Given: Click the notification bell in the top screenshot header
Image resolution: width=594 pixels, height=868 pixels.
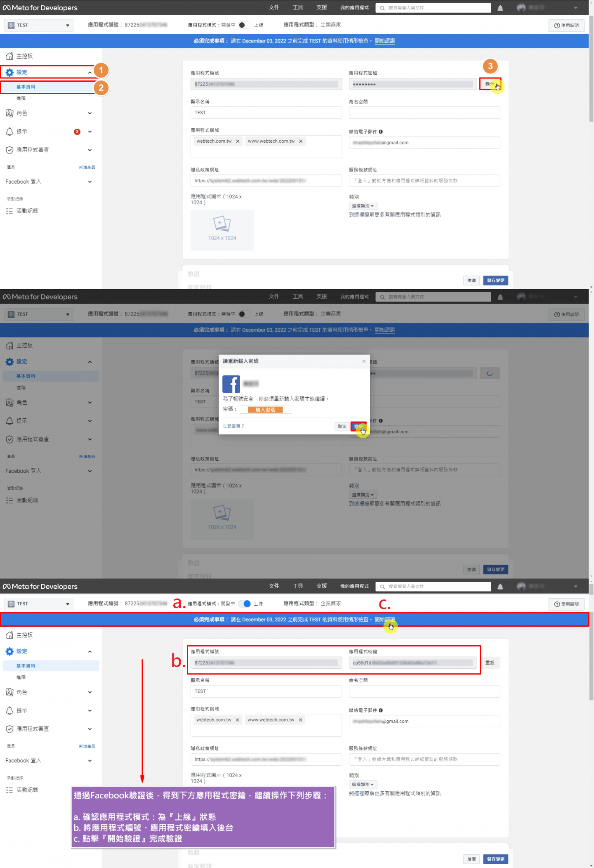Looking at the screenshot, I should coord(500,8).
